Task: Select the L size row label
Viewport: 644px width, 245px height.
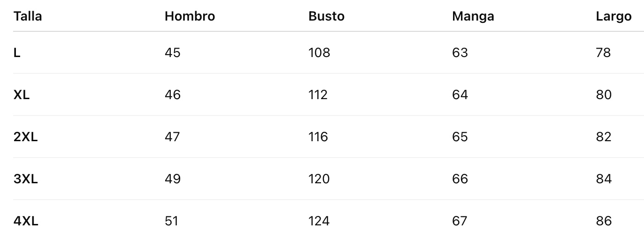Action: pyautogui.click(x=17, y=53)
